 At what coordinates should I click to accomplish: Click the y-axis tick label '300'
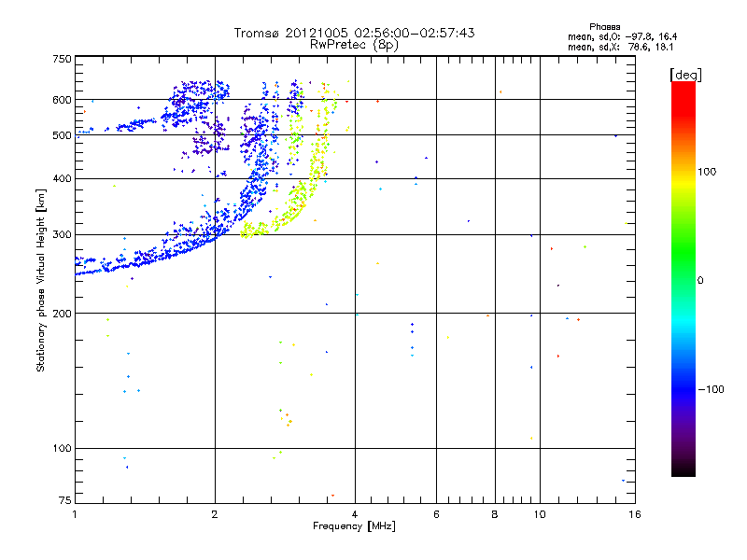[62, 235]
